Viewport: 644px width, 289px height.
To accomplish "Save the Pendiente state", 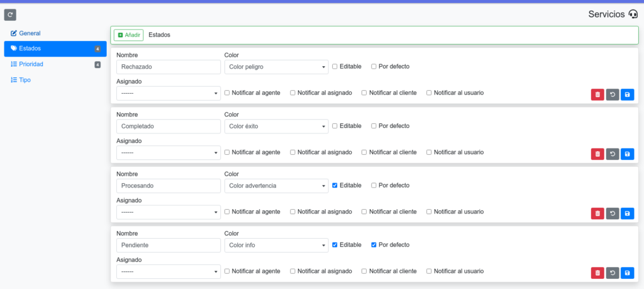I will click(x=627, y=273).
